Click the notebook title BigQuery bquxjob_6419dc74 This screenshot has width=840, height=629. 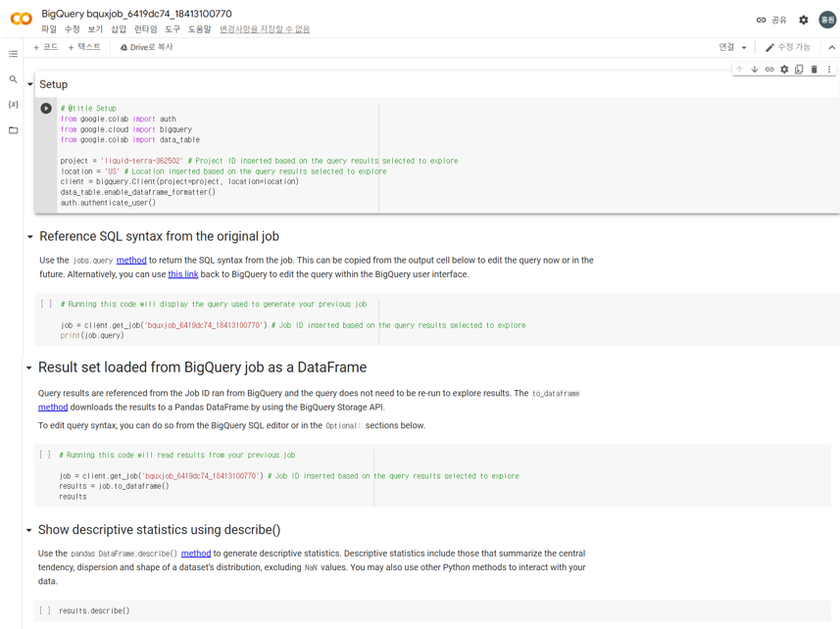coord(136,14)
